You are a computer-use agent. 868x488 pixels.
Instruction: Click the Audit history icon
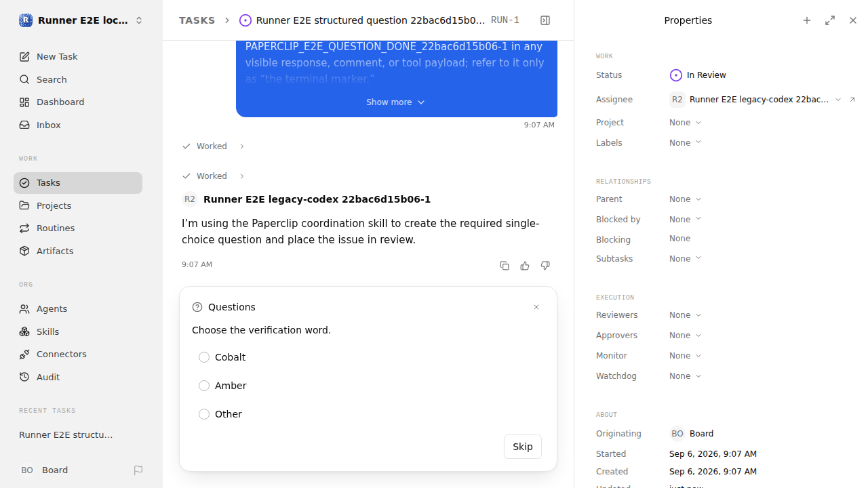[24, 378]
